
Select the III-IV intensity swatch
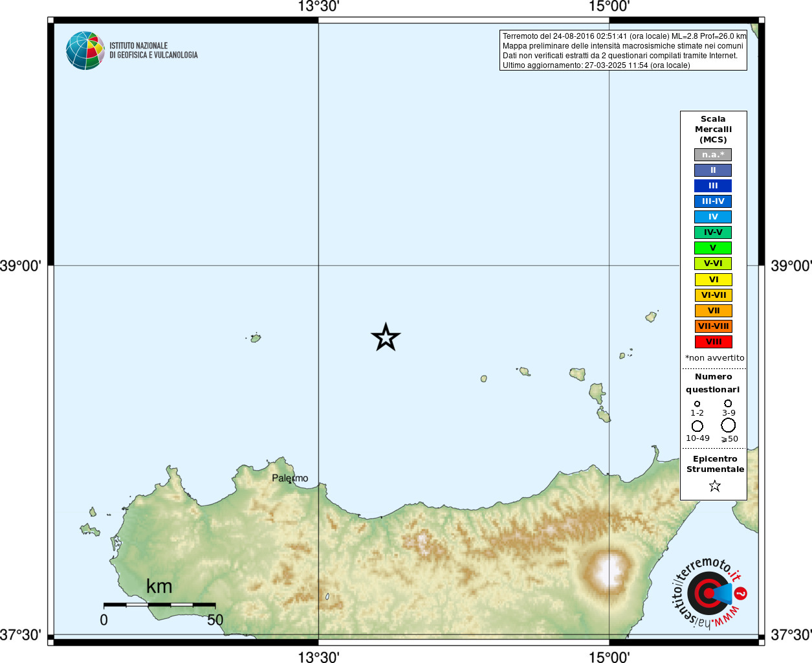tap(713, 201)
